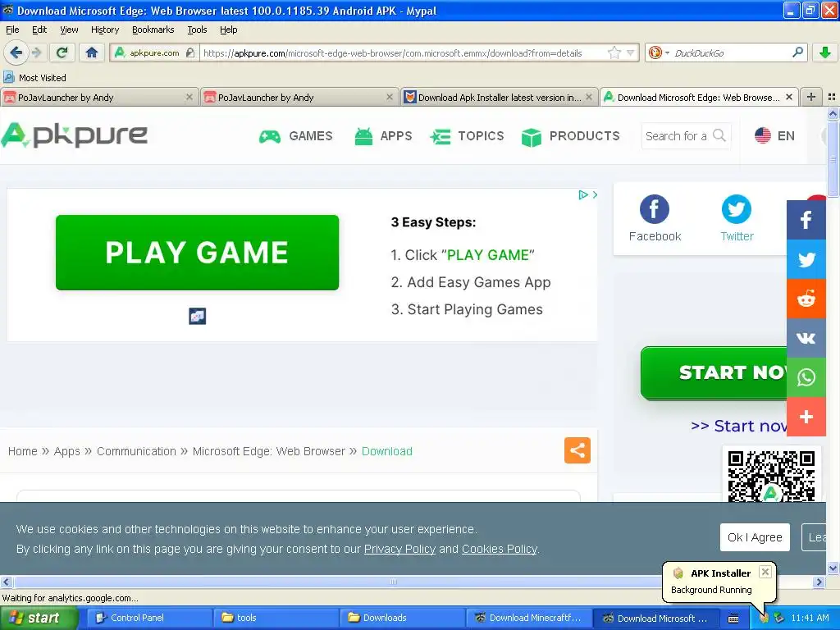Open the Windows start button
Viewport: 840px width, 630px height.
(x=39, y=619)
